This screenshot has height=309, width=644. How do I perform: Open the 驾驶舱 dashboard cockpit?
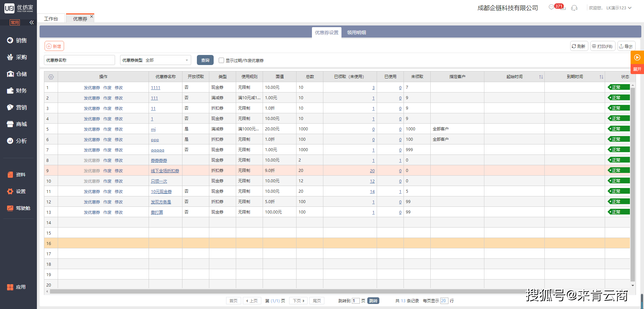coord(18,208)
